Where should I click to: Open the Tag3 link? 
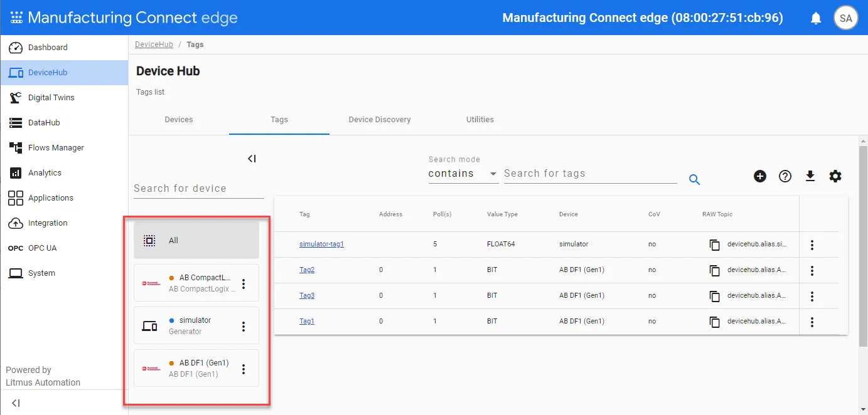coord(307,295)
